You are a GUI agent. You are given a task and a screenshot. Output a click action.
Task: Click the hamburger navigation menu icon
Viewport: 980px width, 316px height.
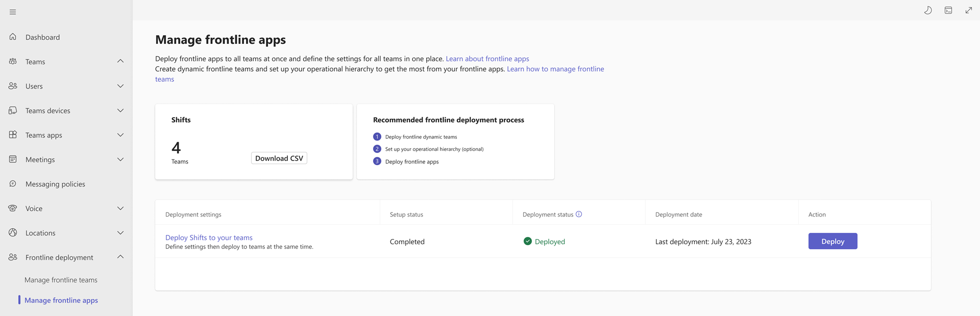click(13, 12)
